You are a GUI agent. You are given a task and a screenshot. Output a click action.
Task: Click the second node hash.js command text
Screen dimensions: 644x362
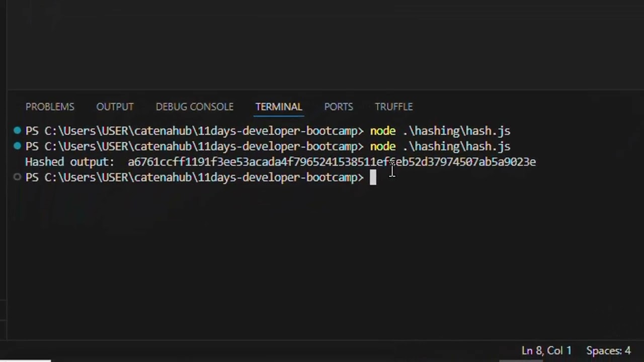440,146
